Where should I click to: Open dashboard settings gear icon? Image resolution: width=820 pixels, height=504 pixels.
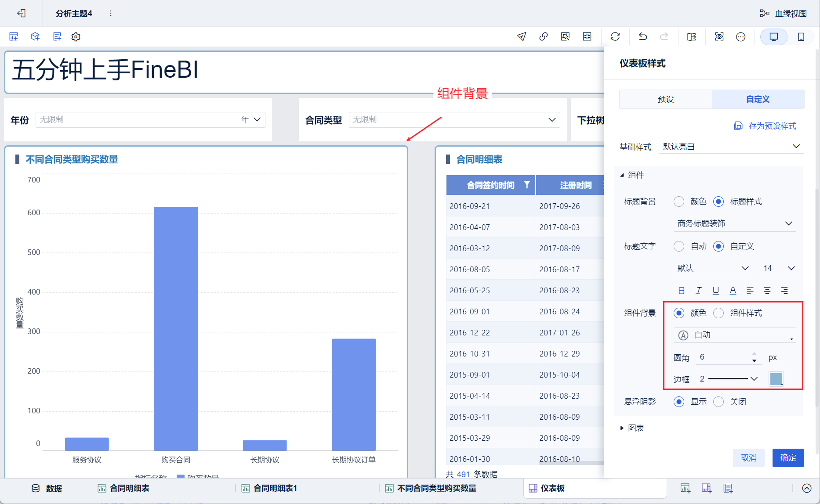coord(76,36)
